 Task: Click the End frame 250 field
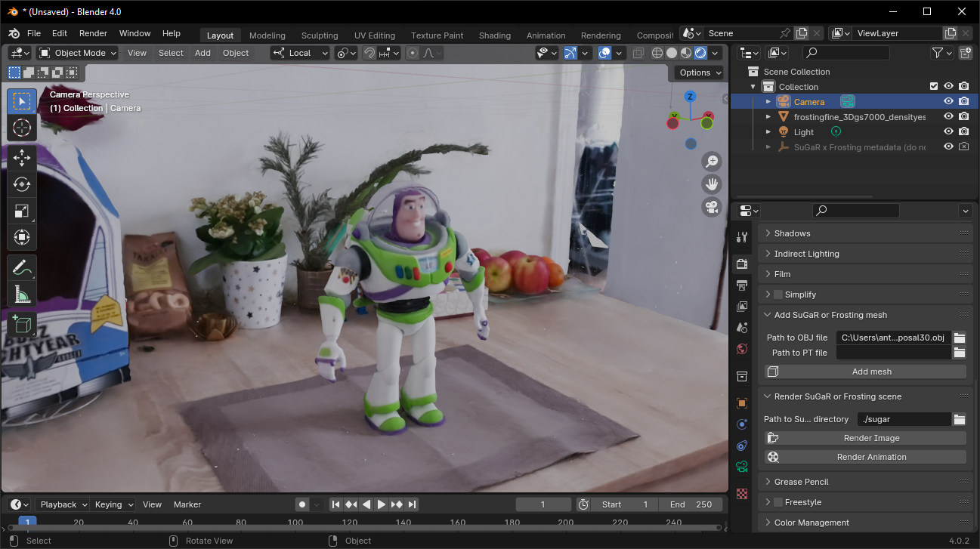[x=691, y=504]
